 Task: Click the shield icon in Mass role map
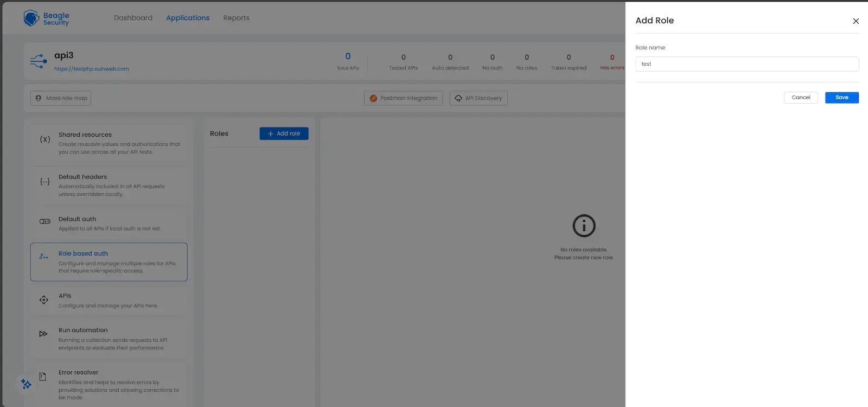click(39, 98)
